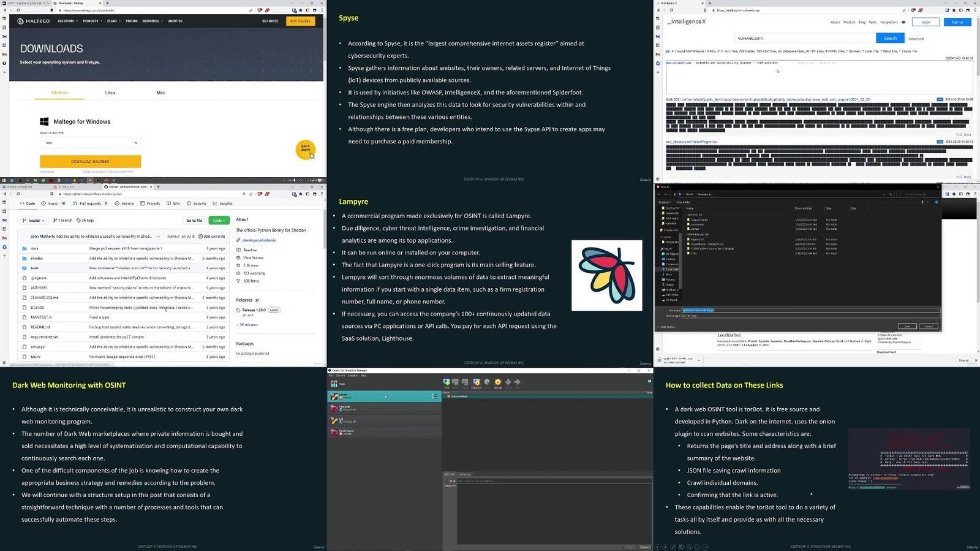Switch to the Linux downloads tab
The height and width of the screenshot is (551, 980).
tap(110, 93)
